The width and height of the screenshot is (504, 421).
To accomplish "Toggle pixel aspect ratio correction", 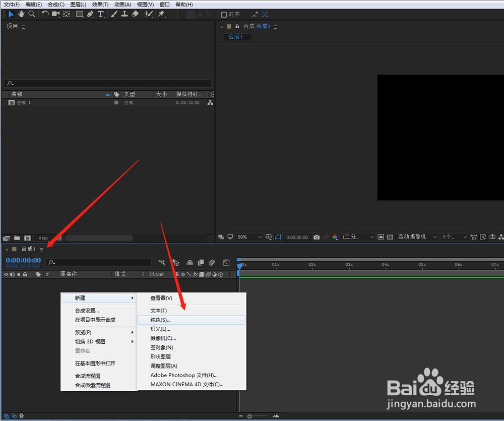I will tap(473, 237).
